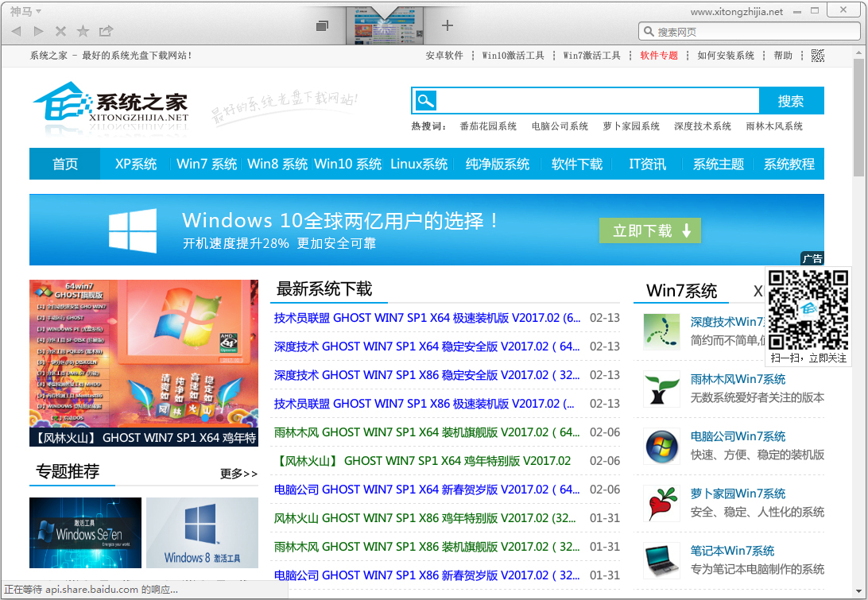Open 纯净版系统 navigation item
Image resolution: width=868 pixels, height=600 pixels.
(x=497, y=164)
